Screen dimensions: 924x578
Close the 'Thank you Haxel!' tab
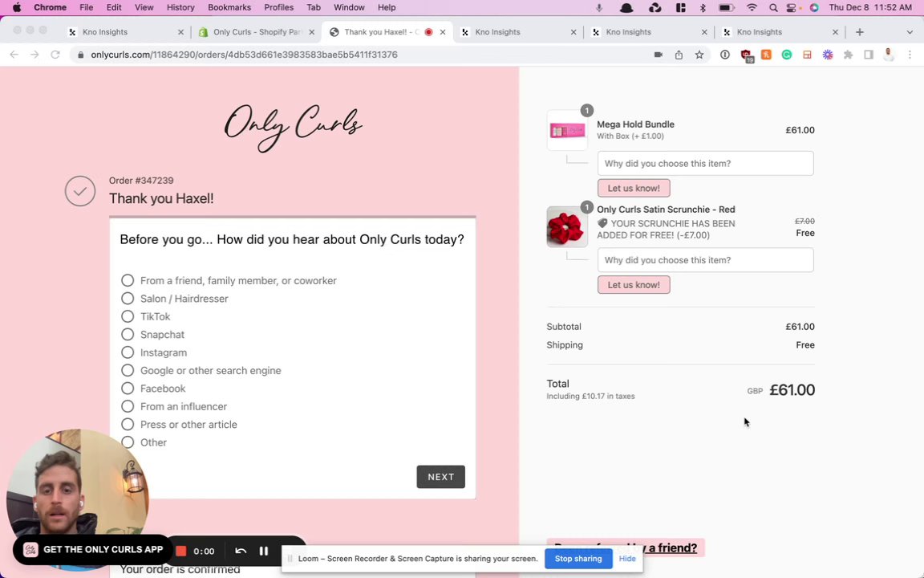coord(443,32)
